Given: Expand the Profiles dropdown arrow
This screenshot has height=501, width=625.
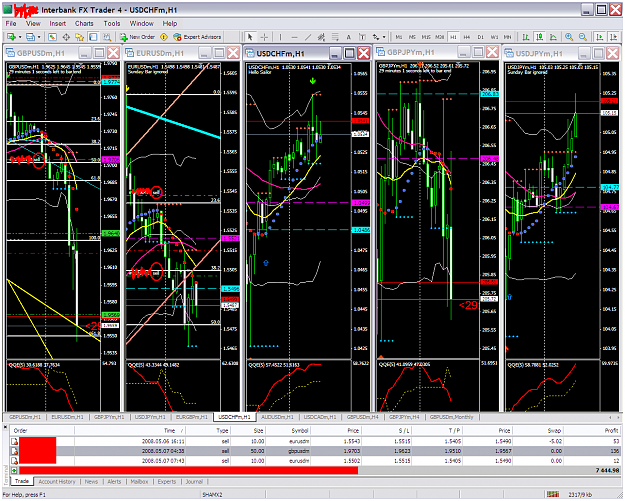Looking at the screenshot, I should [x=39, y=37].
